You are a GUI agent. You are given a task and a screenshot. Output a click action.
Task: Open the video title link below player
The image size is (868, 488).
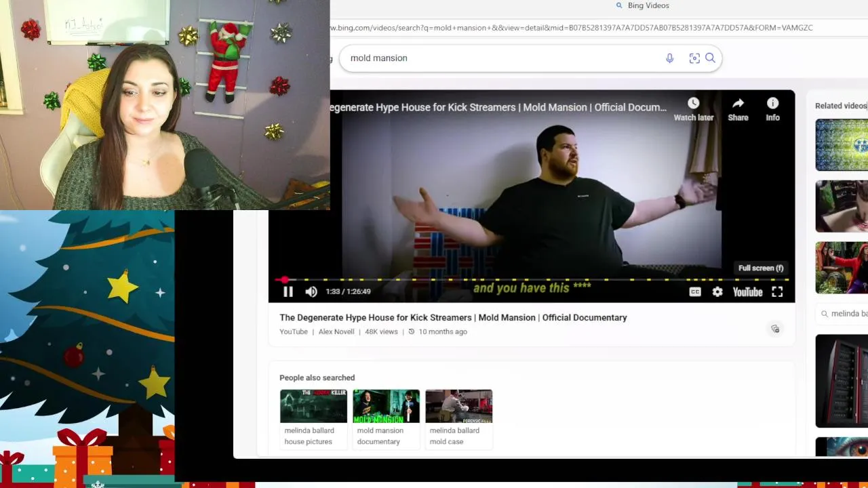pyautogui.click(x=453, y=317)
